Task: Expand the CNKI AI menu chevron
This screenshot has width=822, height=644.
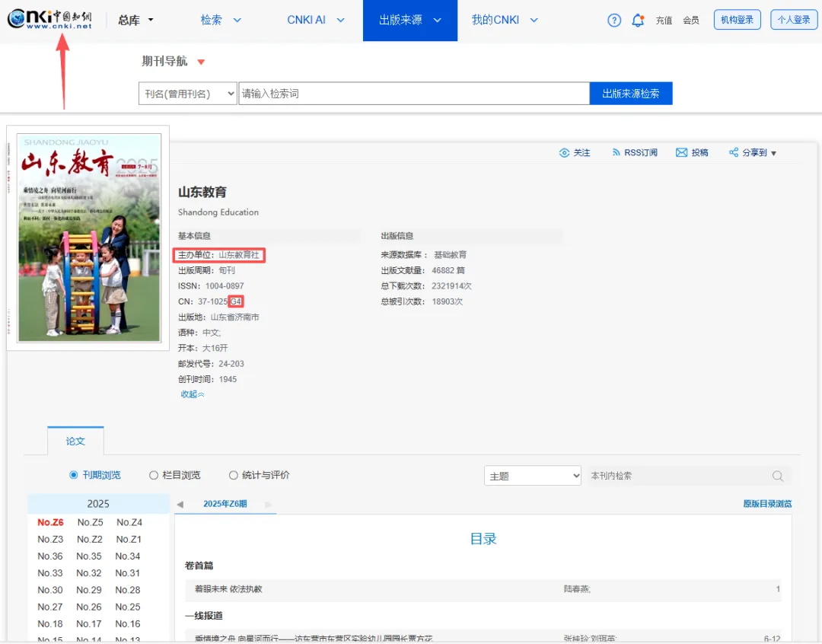Action: pos(341,20)
